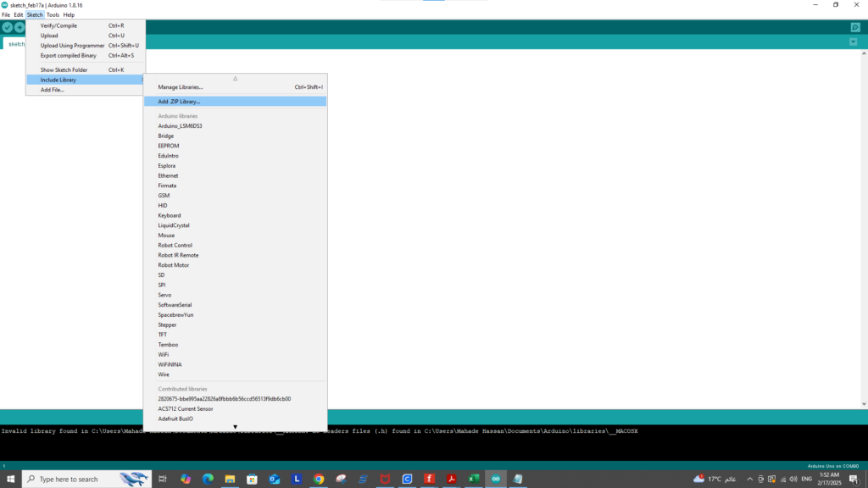Image resolution: width=868 pixels, height=488 pixels.
Task: Include the Adafruit BusIO library
Action: tap(236, 419)
